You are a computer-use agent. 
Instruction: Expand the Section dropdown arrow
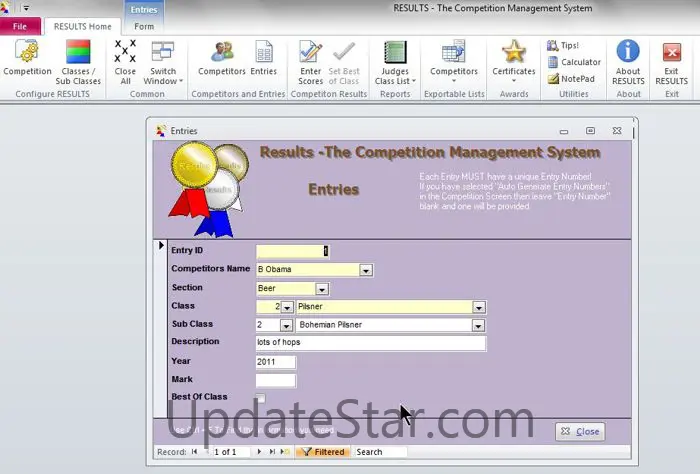[x=322, y=289]
